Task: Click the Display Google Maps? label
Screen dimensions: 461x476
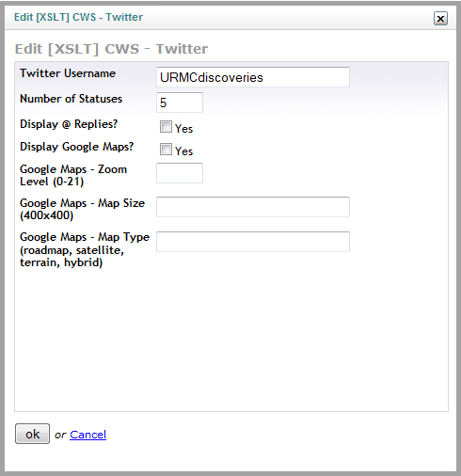Action: [x=76, y=147]
